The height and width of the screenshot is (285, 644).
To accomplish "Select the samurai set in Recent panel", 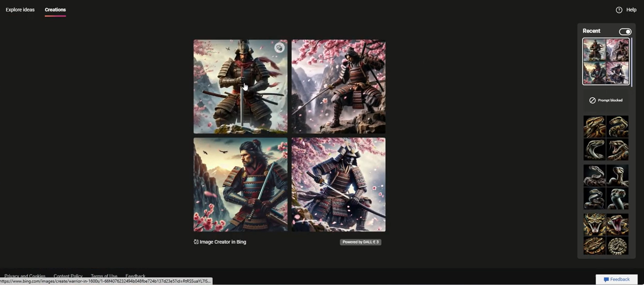I will click(x=606, y=61).
